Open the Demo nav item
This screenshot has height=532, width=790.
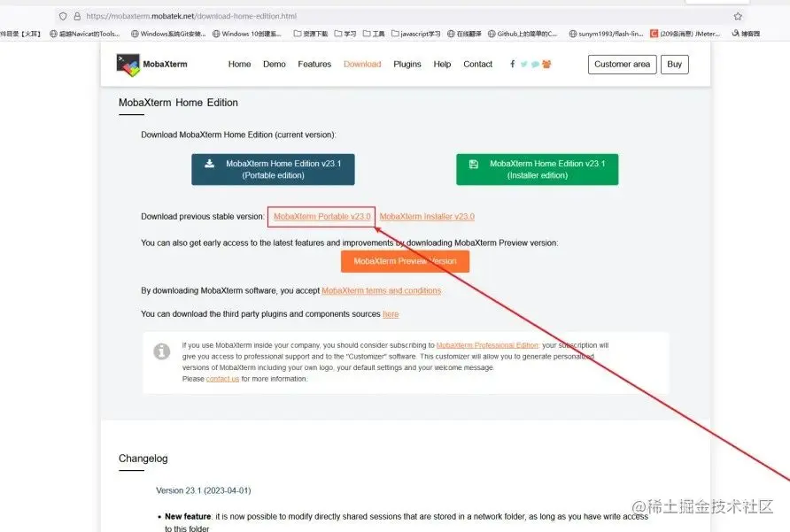[x=274, y=64]
